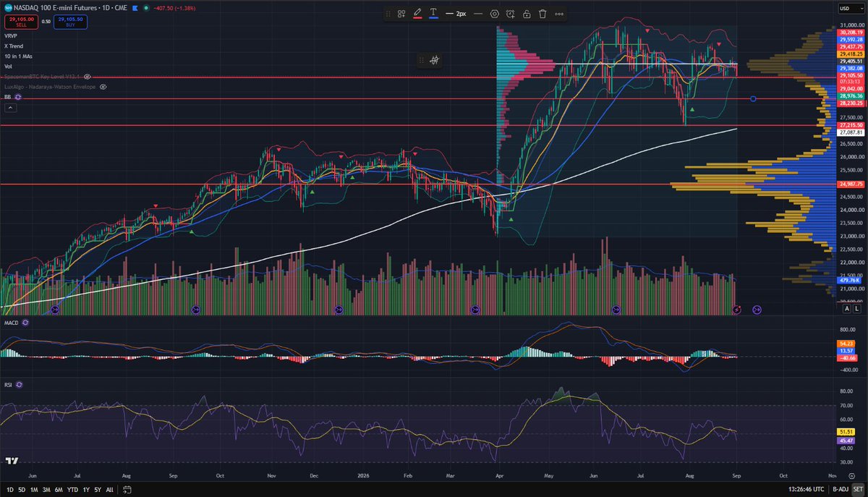
Task: Switch to the 5D time range
Action: 22,490
